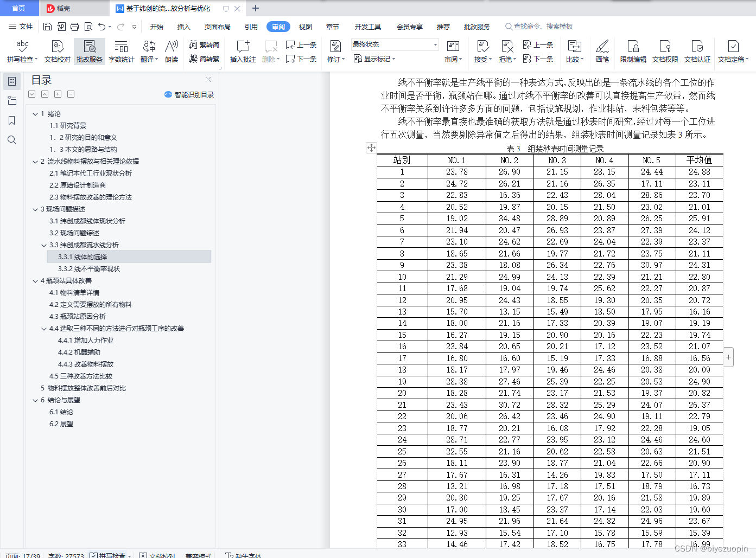
Task: Open 字数统计 word count
Action: 122,52
